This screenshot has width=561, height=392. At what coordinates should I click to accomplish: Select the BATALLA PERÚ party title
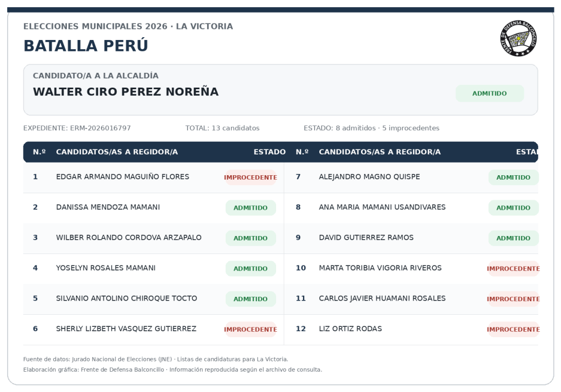(85, 46)
